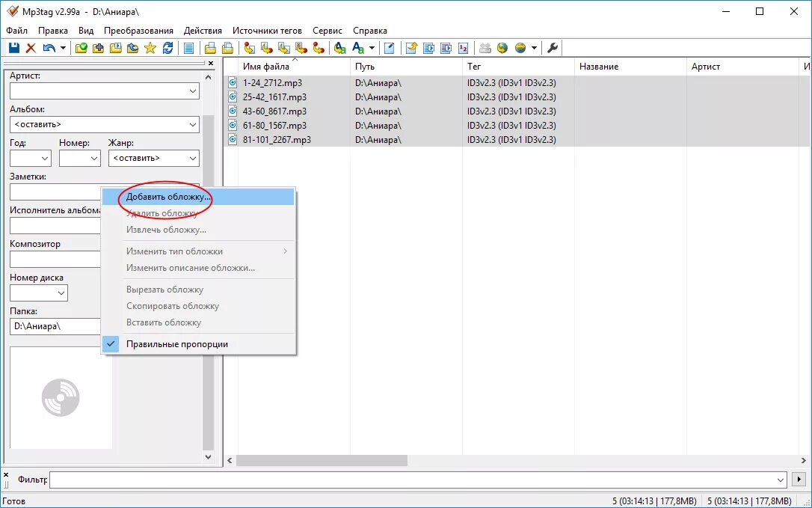Toggle the checked 'Правильные пропорции' option

tap(198, 344)
